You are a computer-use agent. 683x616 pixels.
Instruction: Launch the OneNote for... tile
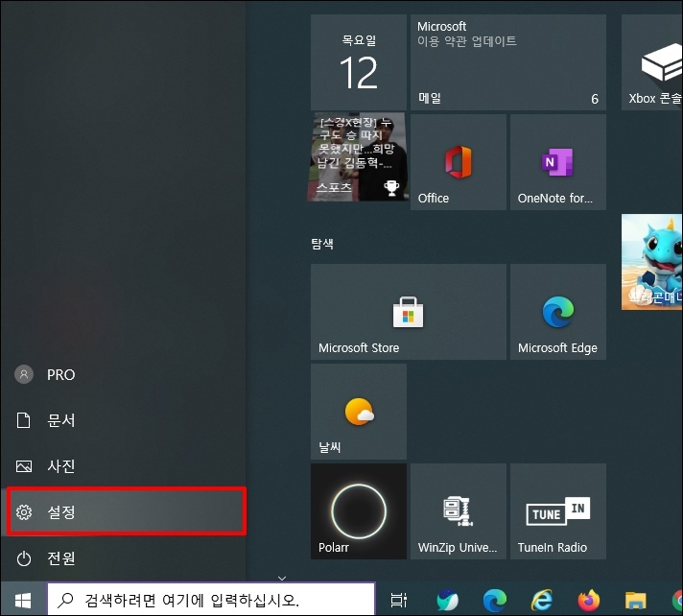click(558, 162)
